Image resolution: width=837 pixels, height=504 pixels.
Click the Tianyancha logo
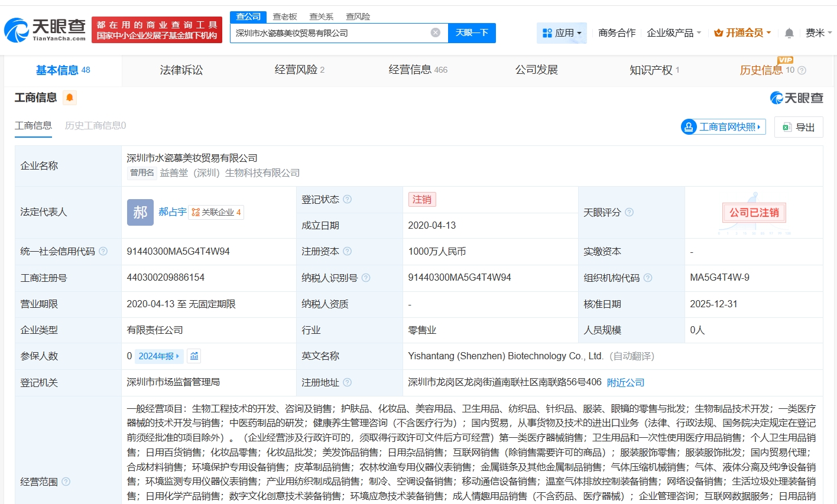[x=45, y=30]
